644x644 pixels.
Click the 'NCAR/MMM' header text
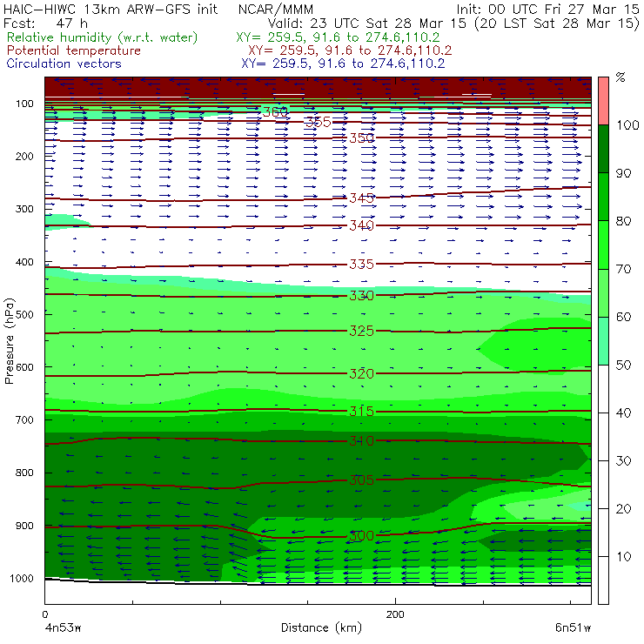click(x=276, y=9)
